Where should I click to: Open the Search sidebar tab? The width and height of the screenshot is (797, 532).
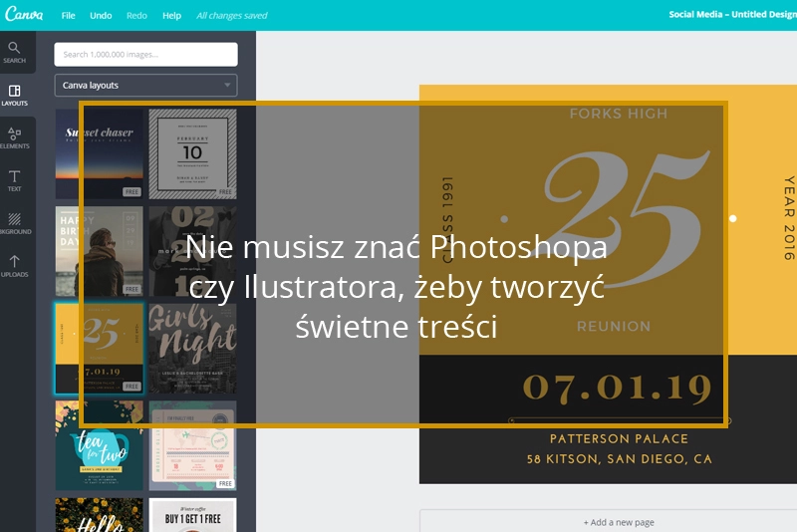coord(14,53)
